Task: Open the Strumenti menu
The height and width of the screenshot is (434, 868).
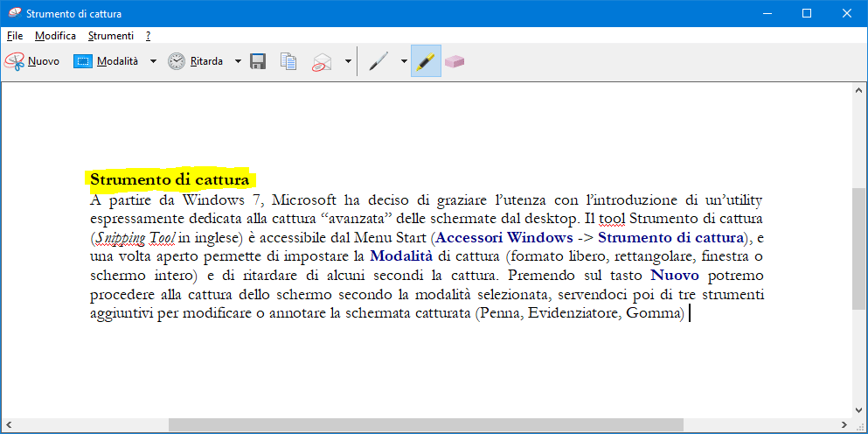Action: point(110,36)
